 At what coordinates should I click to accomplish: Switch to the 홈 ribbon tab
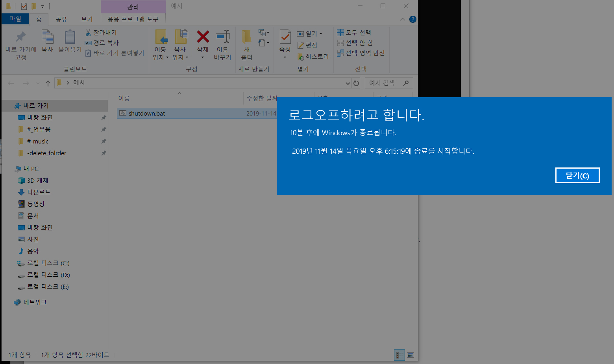click(x=39, y=19)
